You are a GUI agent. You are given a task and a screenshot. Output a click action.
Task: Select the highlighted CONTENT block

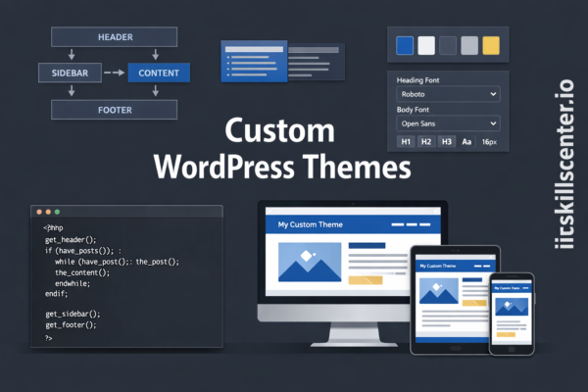point(158,73)
